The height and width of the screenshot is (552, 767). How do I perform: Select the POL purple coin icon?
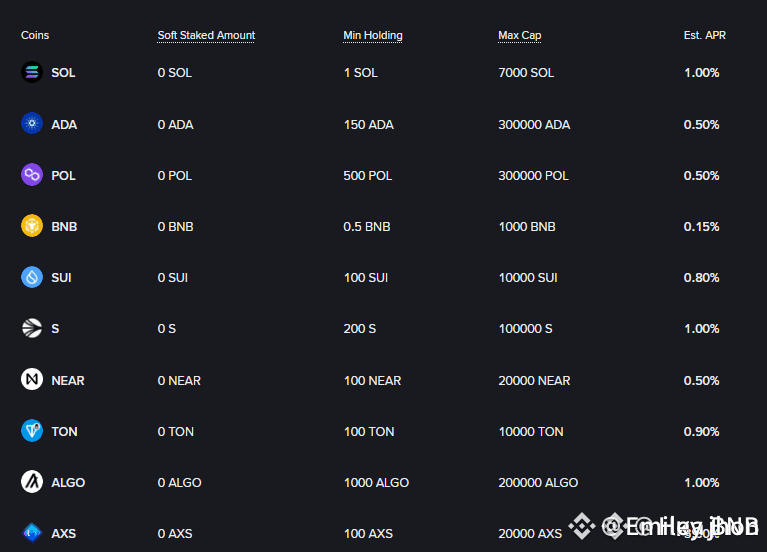tap(32, 175)
